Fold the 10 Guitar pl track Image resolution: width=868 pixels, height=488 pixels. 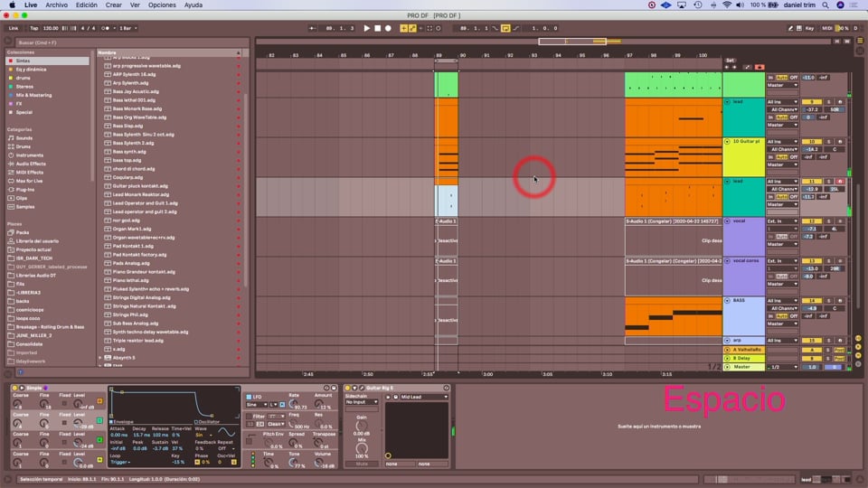[727, 142]
